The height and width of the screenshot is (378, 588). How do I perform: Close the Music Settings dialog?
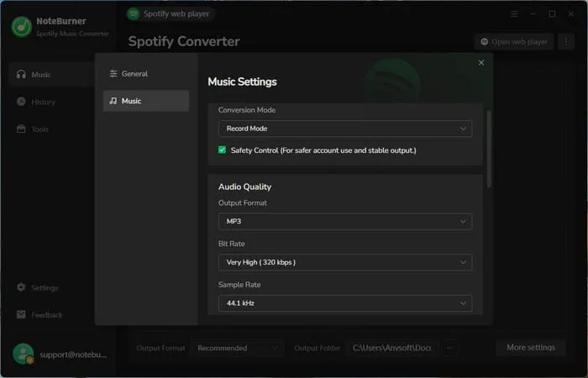tap(481, 63)
